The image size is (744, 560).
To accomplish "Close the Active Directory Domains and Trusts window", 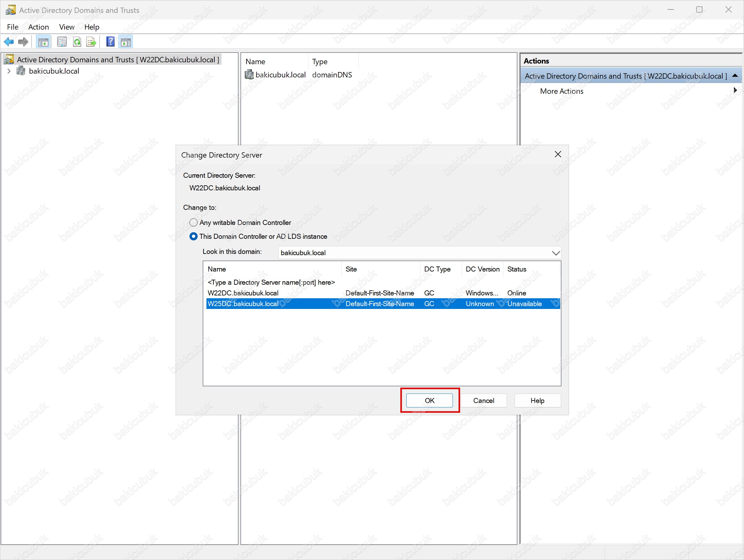I will [729, 10].
